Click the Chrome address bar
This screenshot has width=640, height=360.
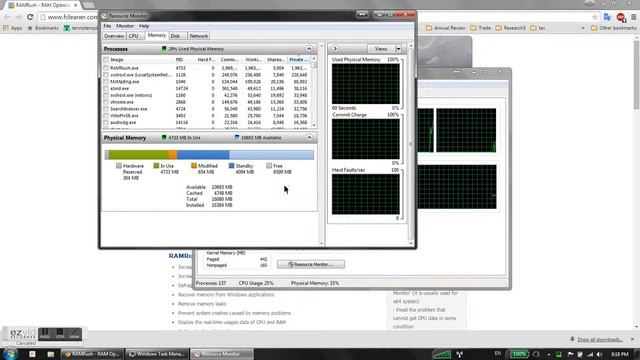[69, 17]
